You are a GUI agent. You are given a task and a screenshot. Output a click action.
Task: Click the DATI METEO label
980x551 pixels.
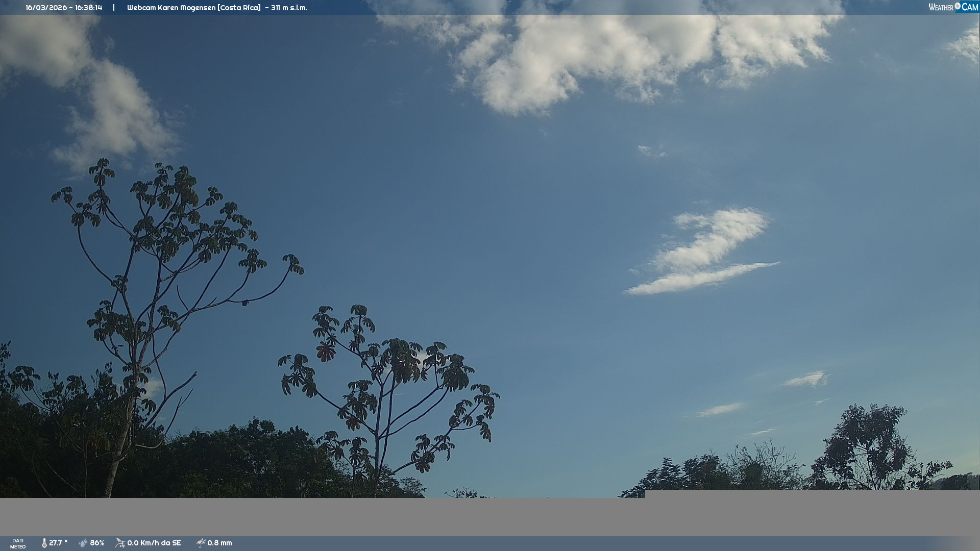click(x=18, y=543)
